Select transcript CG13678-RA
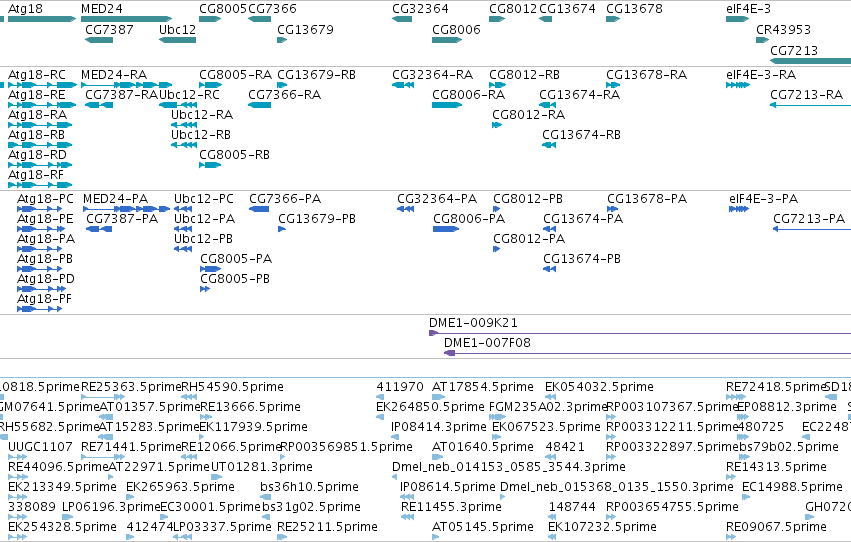Viewport: 851px width, 542px height. [613, 85]
